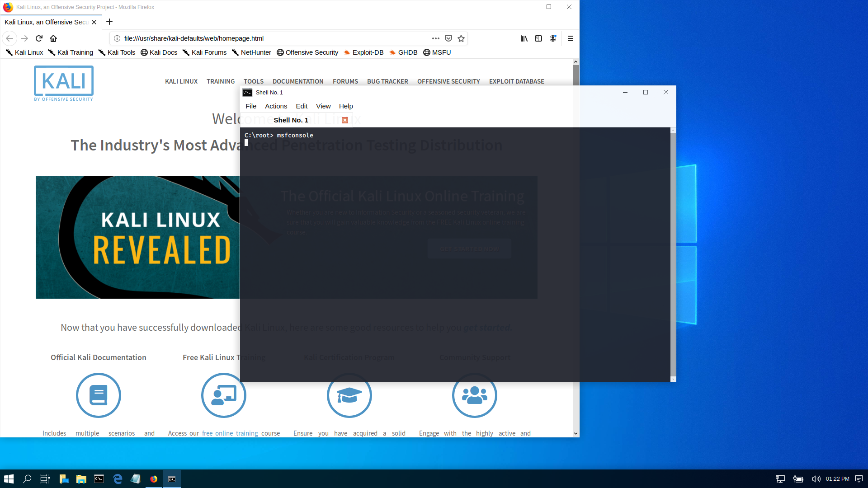Close the Shell No. 1 terminal tab
The width and height of the screenshot is (868, 488).
[344, 120]
